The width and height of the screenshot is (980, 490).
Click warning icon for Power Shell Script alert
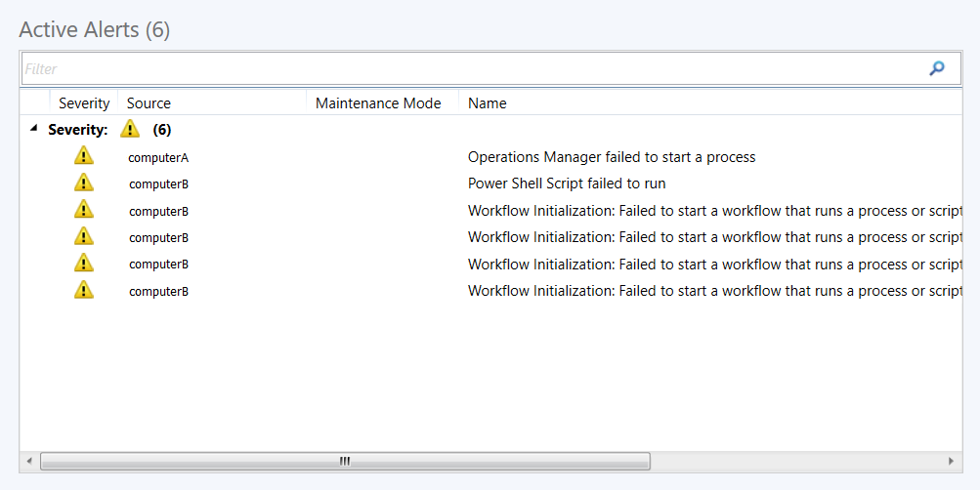[84, 183]
